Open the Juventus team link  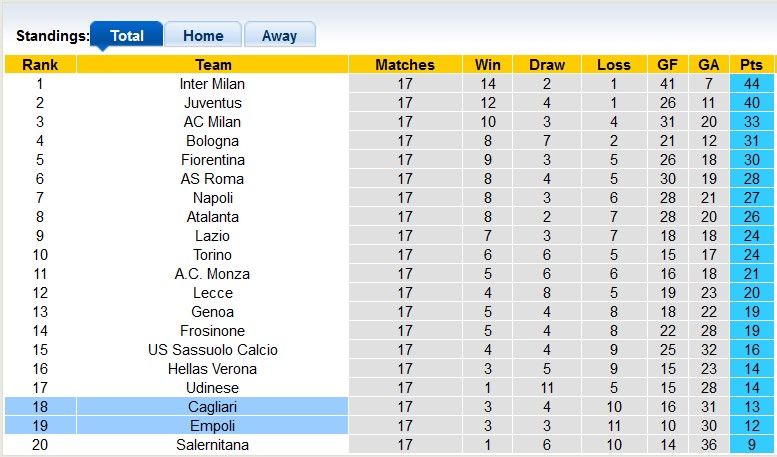[213, 103]
